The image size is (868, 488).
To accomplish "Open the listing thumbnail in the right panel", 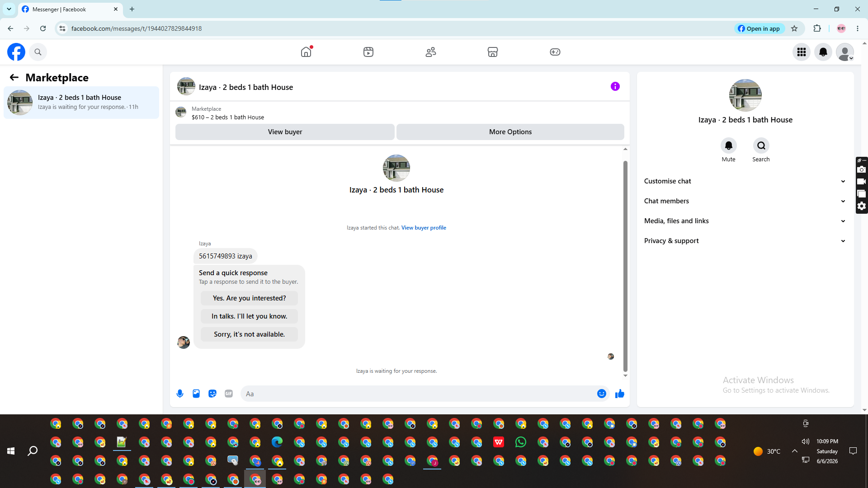I will 745,95.
